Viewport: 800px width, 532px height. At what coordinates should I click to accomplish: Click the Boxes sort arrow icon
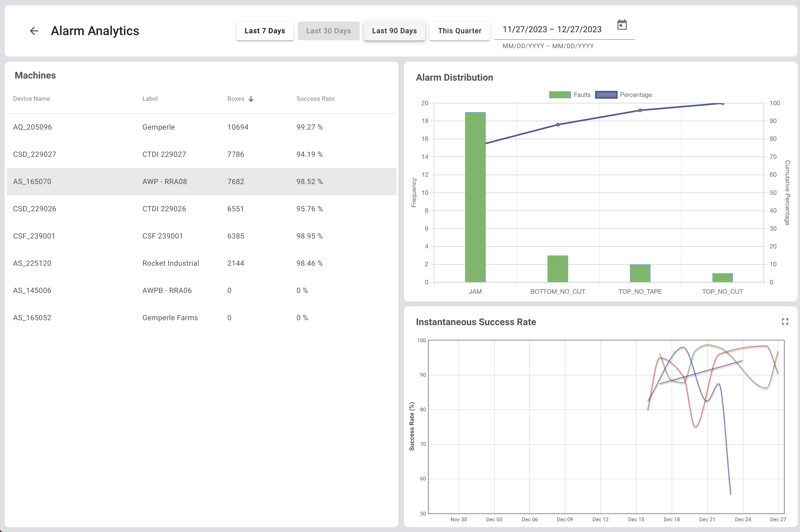click(x=251, y=99)
